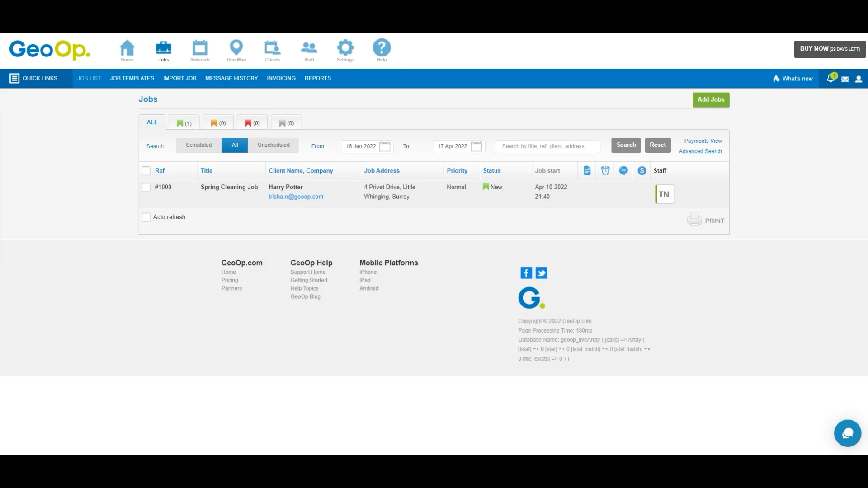
Task: Enable the Auto refresh checkbox
Action: point(146,217)
